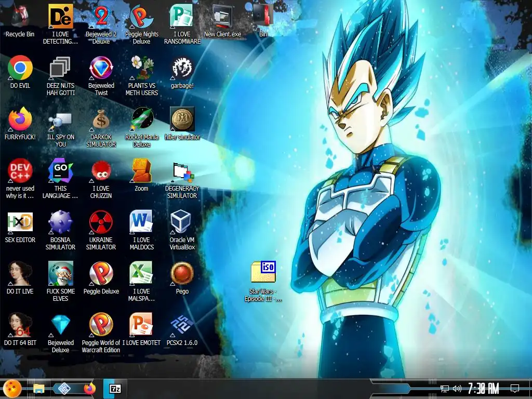Viewport: 532px width, 399px height.
Task: Select the 'DEEZ NUTS HAH GOTTI' icon
Action: point(60,75)
